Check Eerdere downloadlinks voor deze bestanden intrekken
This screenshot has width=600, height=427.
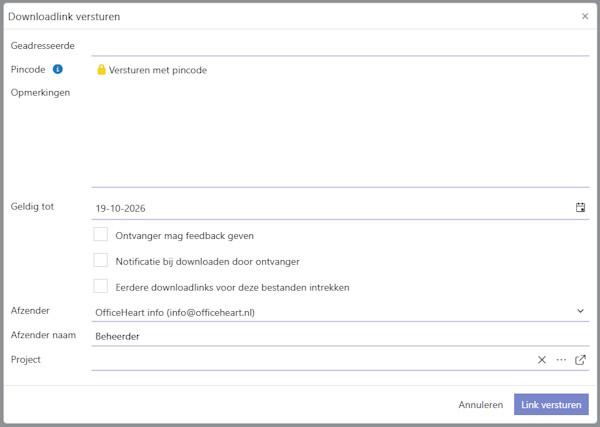(101, 286)
